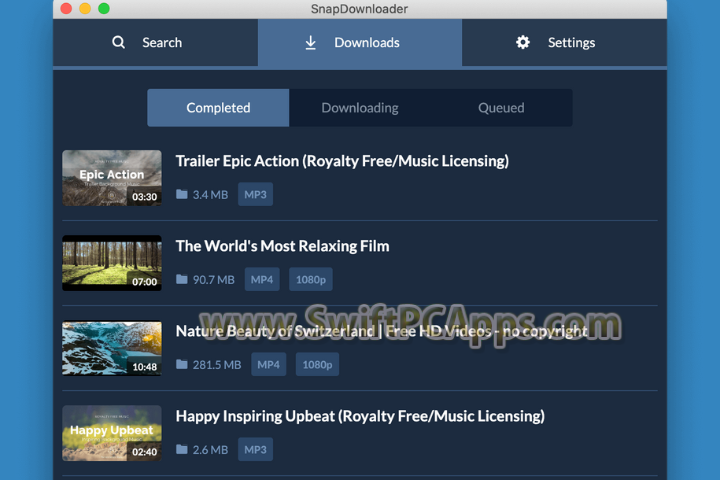The image size is (720, 480).
Task: Select the Downloads tab label
Action: tap(367, 43)
